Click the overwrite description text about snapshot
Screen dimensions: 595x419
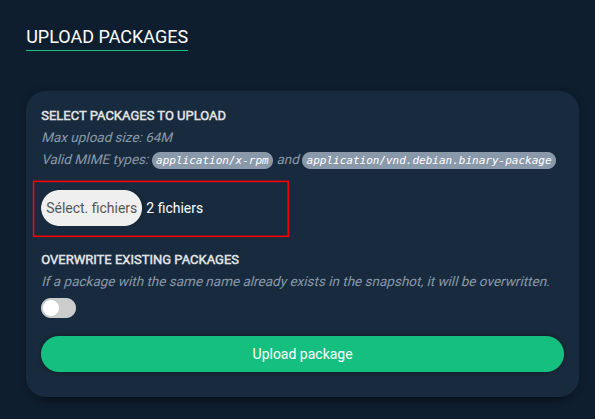[x=296, y=282]
